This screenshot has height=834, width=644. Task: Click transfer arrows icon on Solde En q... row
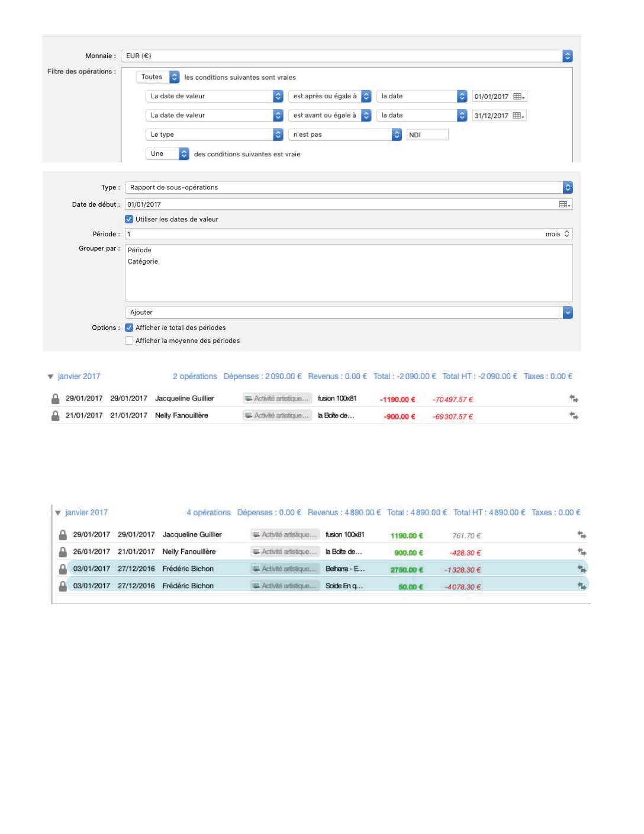[x=581, y=586]
